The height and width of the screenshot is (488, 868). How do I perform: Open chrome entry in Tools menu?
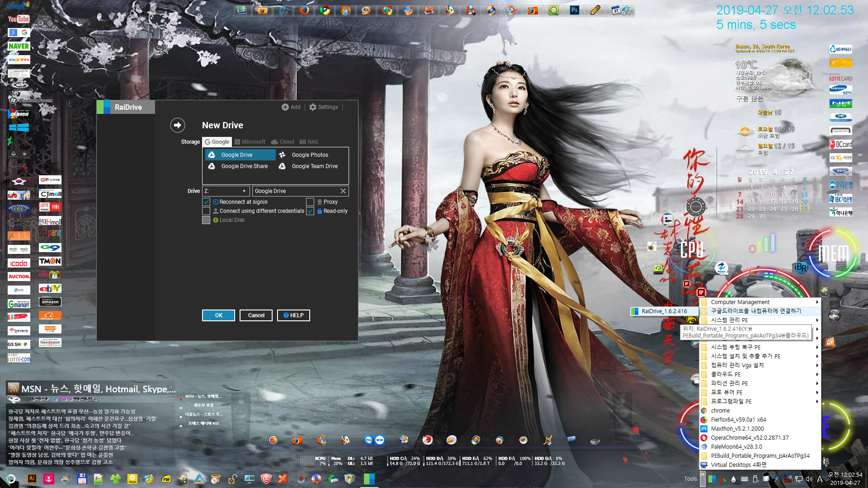tap(759, 411)
